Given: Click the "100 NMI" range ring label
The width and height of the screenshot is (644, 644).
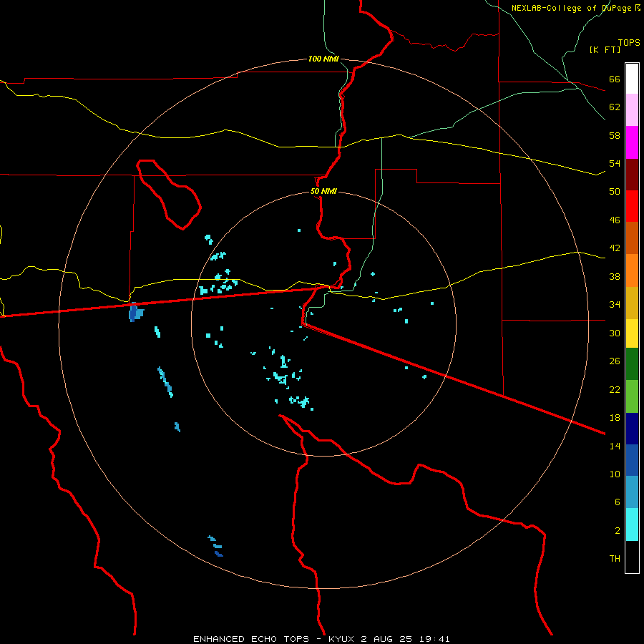Looking at the screenshot, I should click(323, 59).
